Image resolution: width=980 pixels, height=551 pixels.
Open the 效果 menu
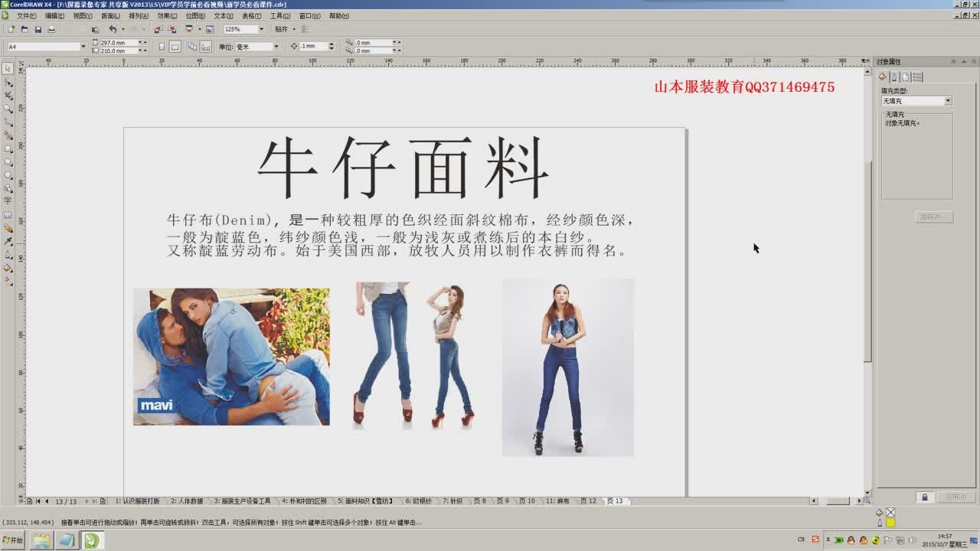[x=167, y=15]
